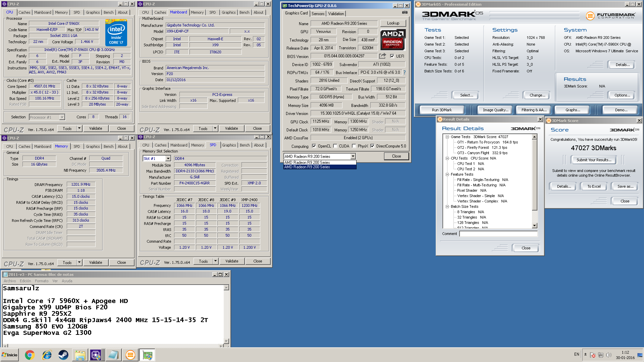Switch to the Notepad taskbar icon

click(113, 355)
